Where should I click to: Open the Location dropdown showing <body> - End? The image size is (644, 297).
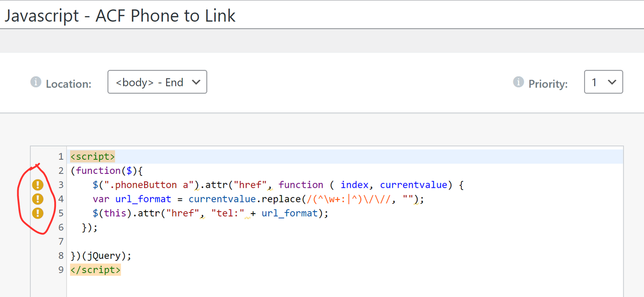pyautogui.click(x=157, y=82)
